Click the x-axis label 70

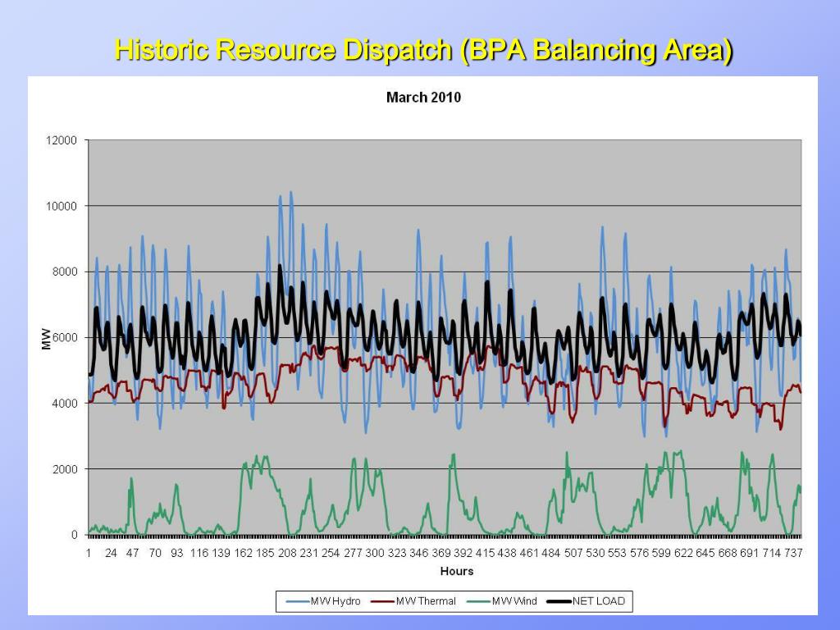(155, 553)
